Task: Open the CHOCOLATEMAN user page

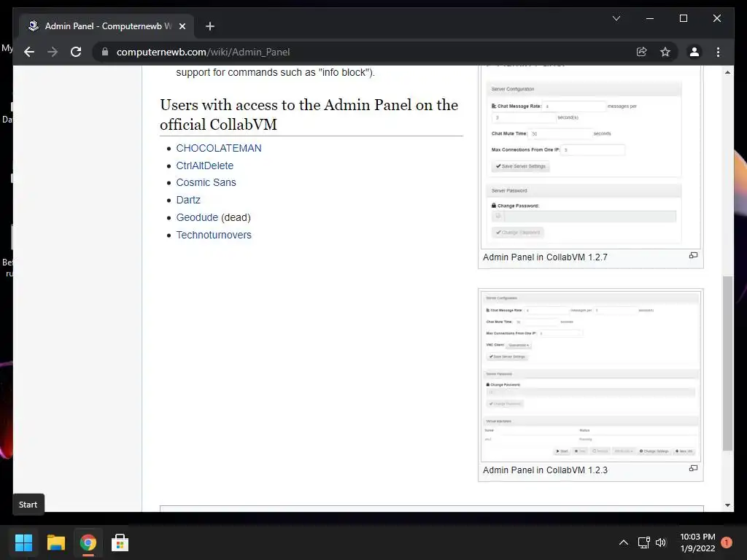Action: pos(219,148)
